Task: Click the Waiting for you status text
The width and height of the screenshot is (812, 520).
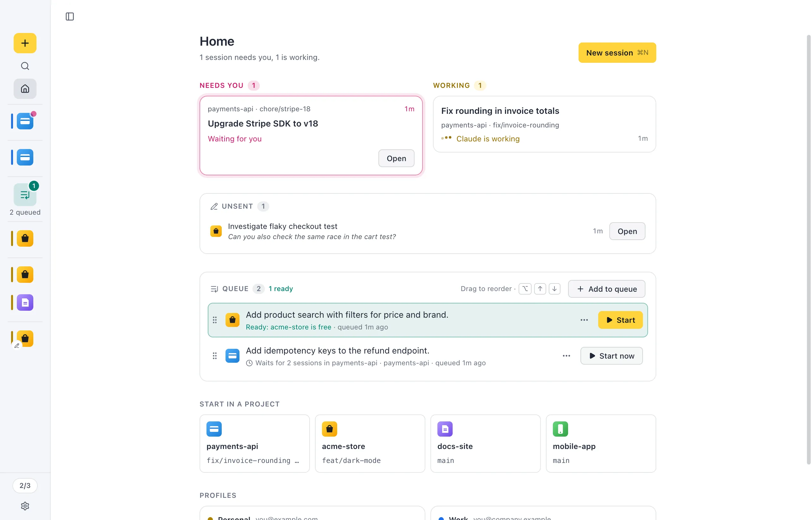Action: pos(235,139)
